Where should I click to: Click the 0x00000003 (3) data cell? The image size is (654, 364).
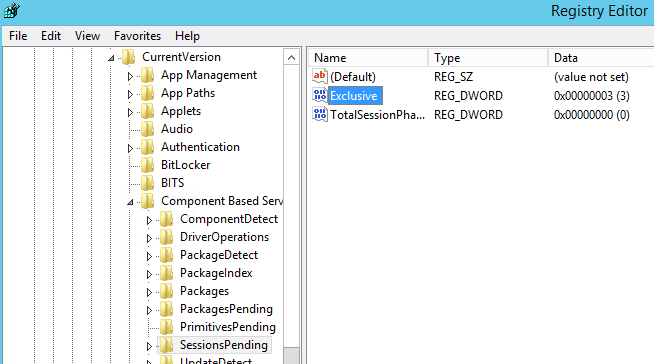point(591,96)
